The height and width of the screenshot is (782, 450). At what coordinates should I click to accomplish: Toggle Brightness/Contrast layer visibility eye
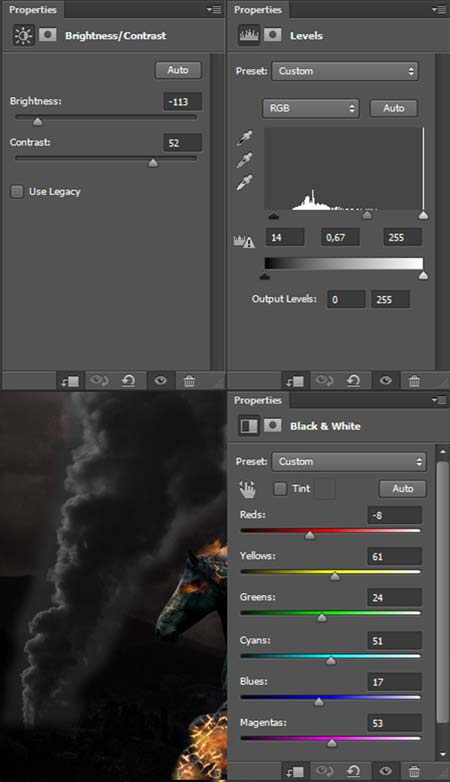[x=161, y=382]
